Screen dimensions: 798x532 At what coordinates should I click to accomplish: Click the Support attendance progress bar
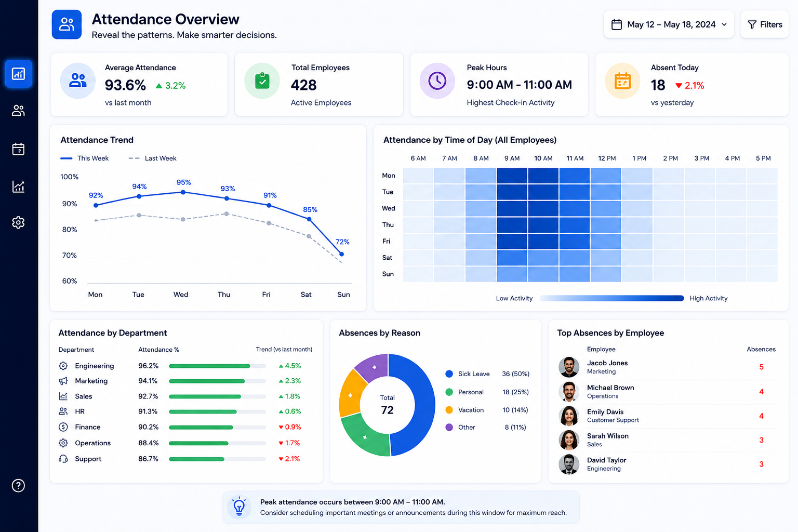(217, 459)
